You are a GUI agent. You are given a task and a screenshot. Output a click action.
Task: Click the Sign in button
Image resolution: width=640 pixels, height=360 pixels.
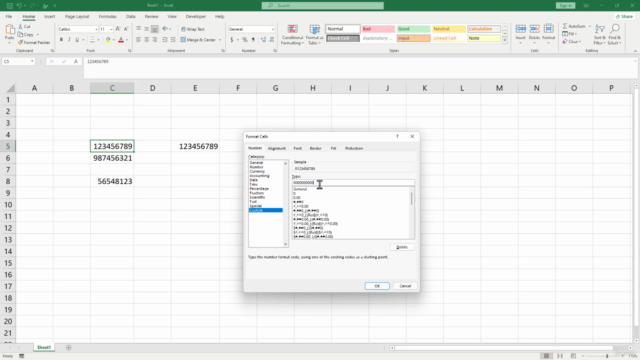tap(566, 6)
